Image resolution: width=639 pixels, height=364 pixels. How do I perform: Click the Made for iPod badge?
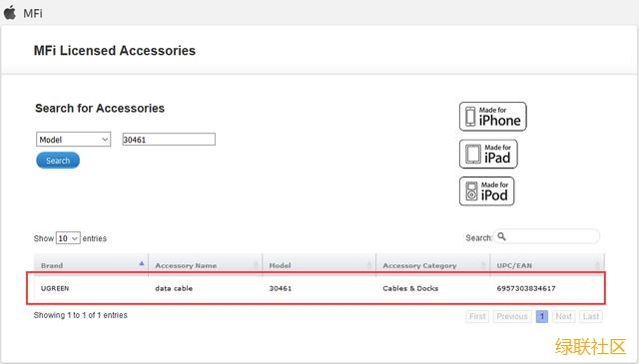click(x=486, y=190)
